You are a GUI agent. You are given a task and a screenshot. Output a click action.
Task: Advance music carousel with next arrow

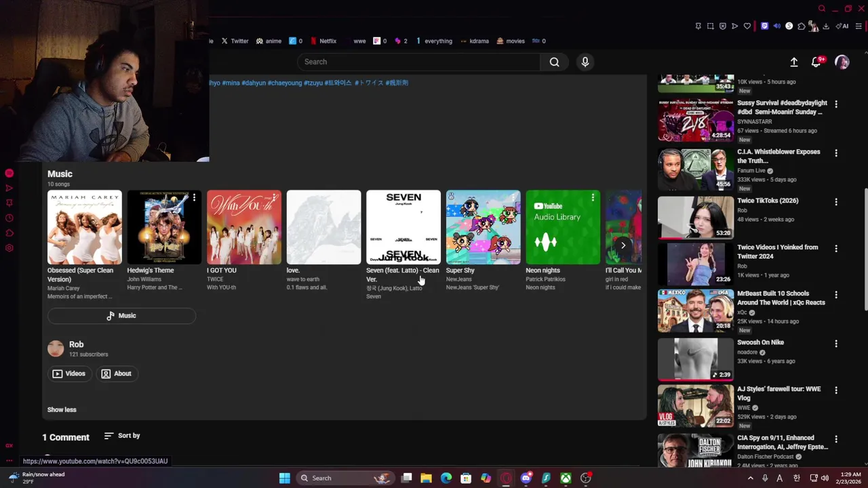coord(623,245)
